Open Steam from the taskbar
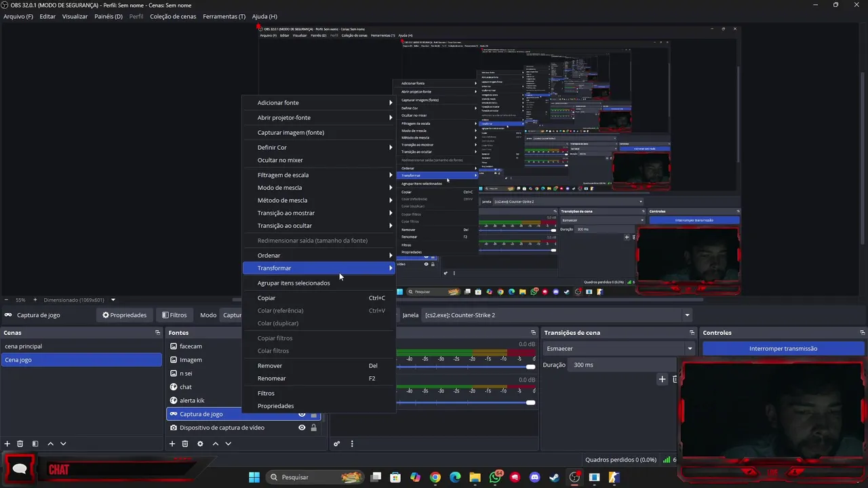Screen dimensions: 868x488 pyautogui.click(x=555, y=477)
